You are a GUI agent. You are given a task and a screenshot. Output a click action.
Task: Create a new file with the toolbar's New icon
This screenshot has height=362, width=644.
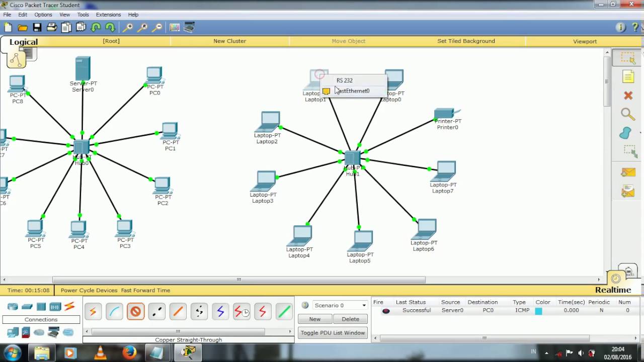click(8, 28)
